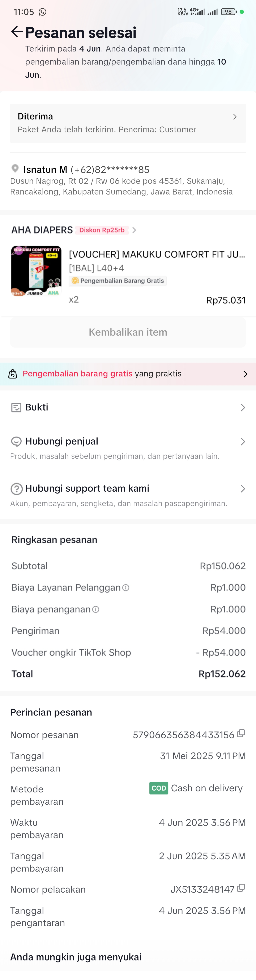This screenshot has height=980, width=256.
Task: Tap the Bukti receipt icon
Action: [x=16, y=407]
